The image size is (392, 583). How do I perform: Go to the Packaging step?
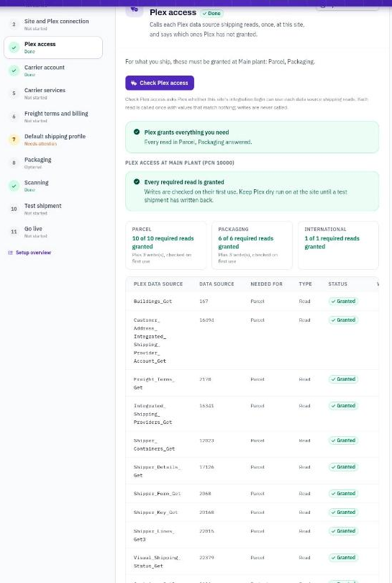53,163
